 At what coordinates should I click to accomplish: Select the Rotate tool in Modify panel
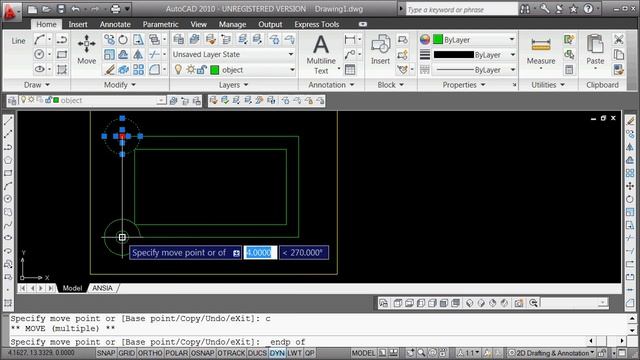click(123, 39)
